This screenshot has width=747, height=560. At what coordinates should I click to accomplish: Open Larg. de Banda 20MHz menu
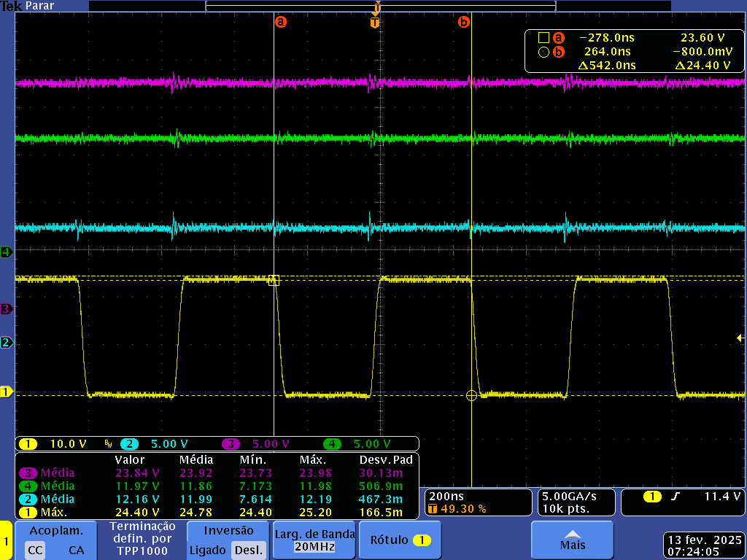pyautogui.click(x=314, y=540)
